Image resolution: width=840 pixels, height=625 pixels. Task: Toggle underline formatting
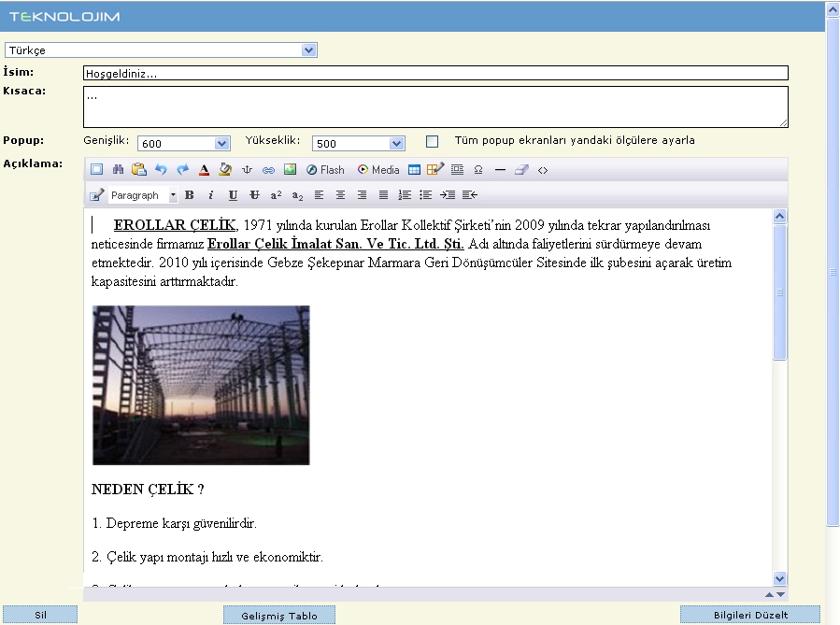(233, 195)
